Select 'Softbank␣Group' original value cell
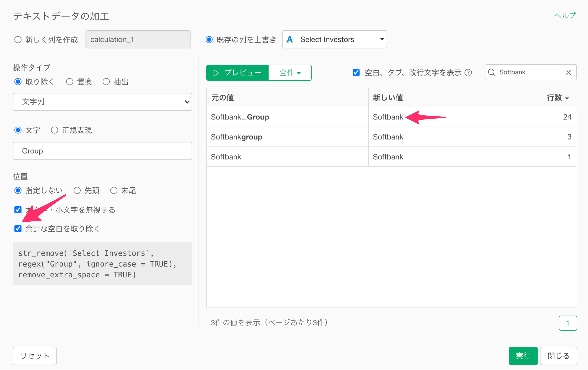Screen dimensions: 588x370 pos(287,117)
